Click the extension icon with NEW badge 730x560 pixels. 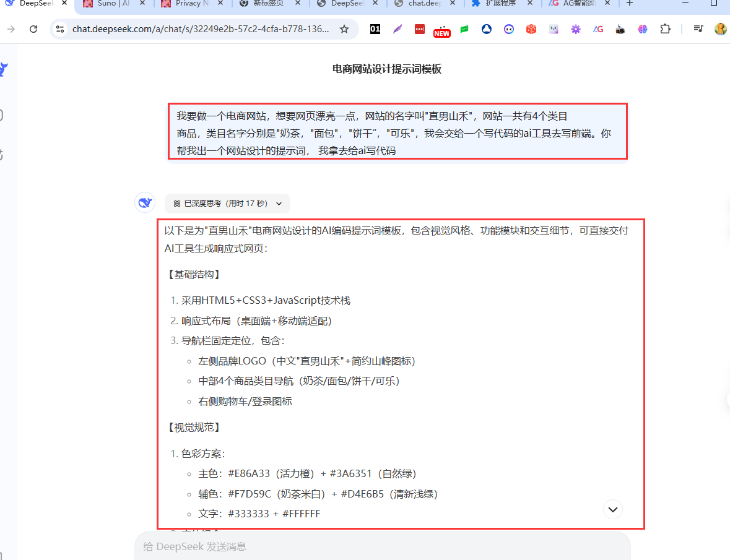tap(442, 31)
